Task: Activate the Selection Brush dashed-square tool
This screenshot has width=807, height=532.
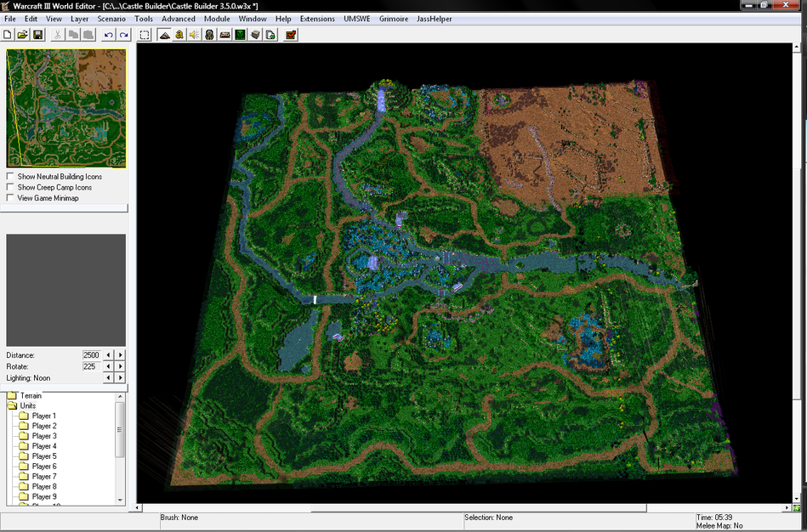Action: tap(145, 35)
